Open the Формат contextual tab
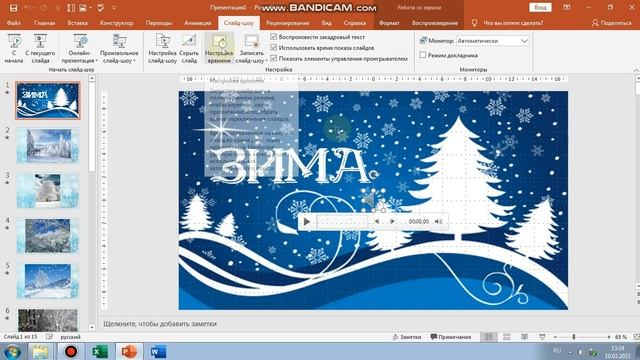Screen dimensions: 640x360 [x=389, y=23]
